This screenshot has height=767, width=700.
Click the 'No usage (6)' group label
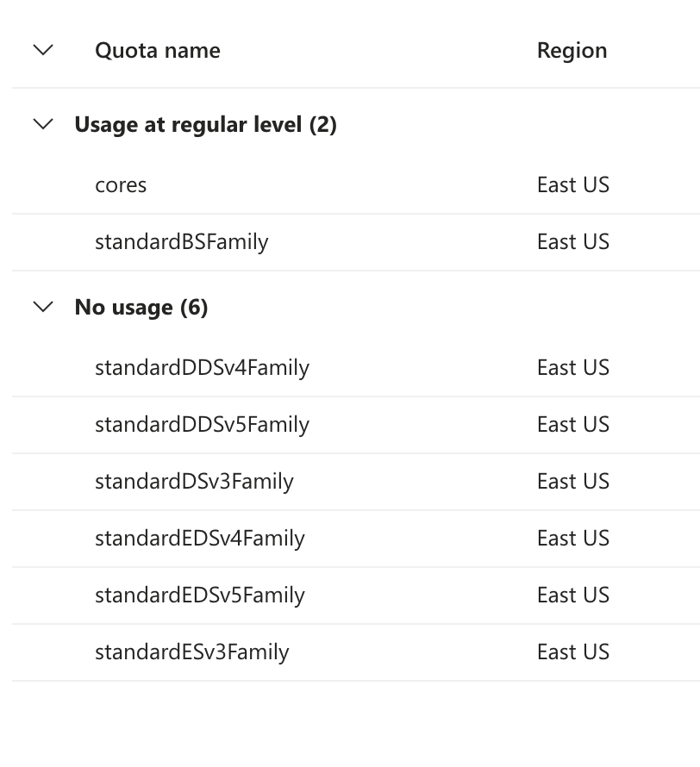point(141,308)
